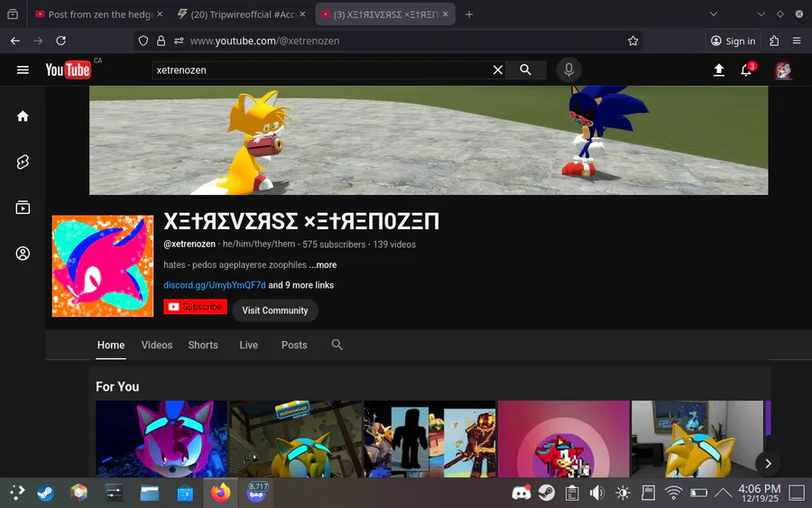Image resolution: width=812 pixels, height=508 pixels.
Task: Open the volume control in system tray
Action: click(x=596, y=493)
